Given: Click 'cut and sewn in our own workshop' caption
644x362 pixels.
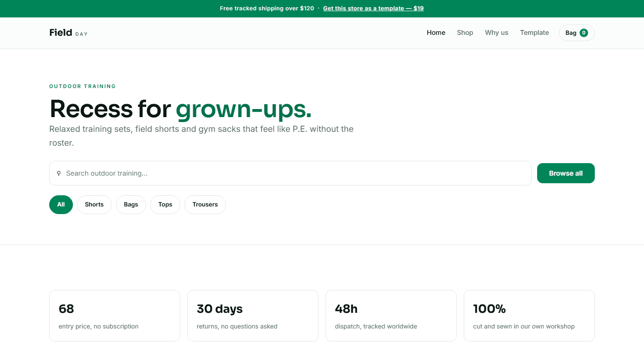Looking at the screenshot, I should pos(524,326).
